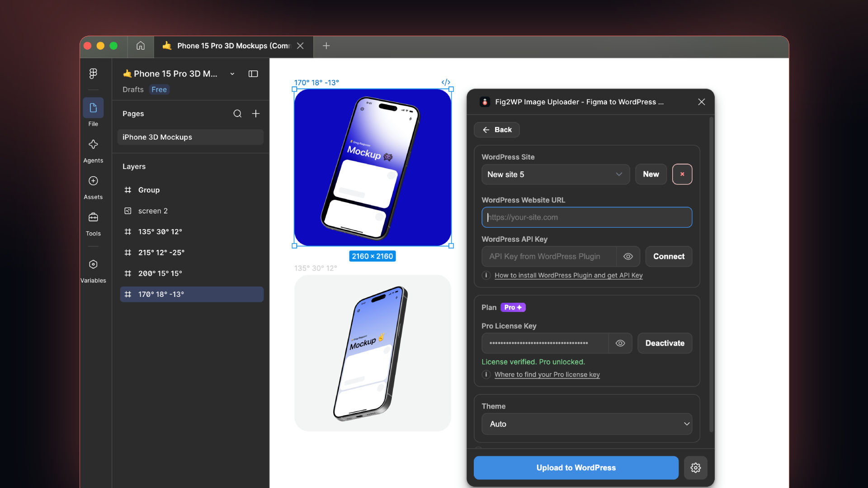The height and width of the screenshot is (488, 868).
Task: Delete the selected WordPress site
Action: pos(682,174)
